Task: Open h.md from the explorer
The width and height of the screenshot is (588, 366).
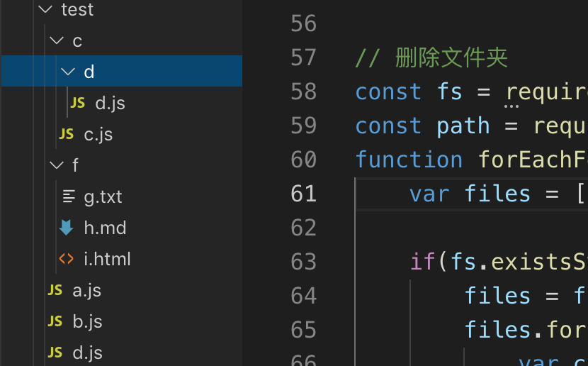Action: (105, 228)
